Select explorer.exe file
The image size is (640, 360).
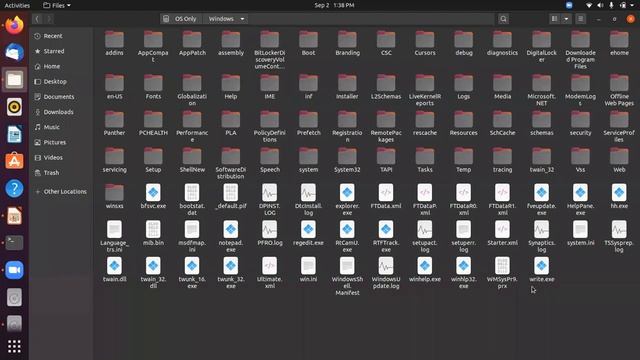click(x=347, y=200)
